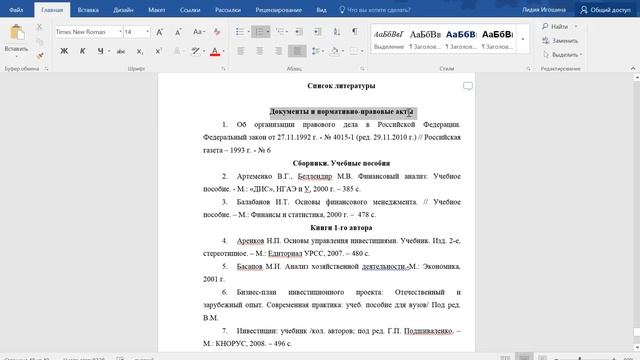Apply subscript x₂ formatting
The height and width of the screenshot is (360, 640).
140,51
